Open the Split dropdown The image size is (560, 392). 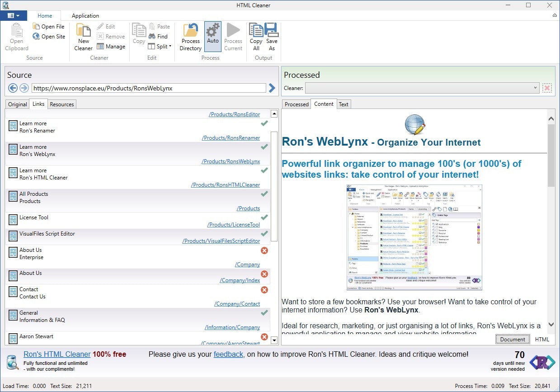click(x=160, y=47)
